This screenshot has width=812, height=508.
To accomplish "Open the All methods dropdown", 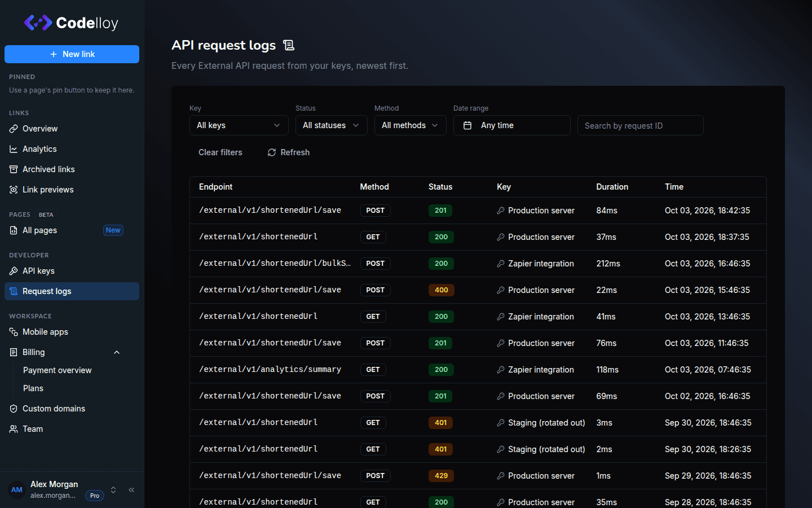I will (411, 125).
